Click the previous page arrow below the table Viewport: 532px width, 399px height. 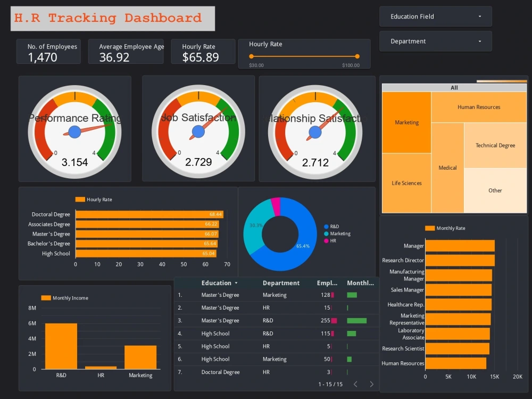pyautogui.click(x=355, y=384)
